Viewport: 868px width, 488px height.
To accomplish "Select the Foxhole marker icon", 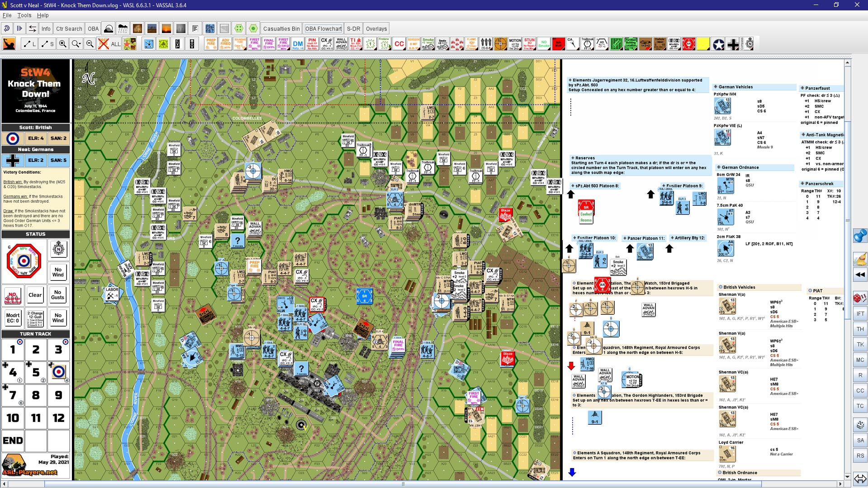I will (659, 44).
